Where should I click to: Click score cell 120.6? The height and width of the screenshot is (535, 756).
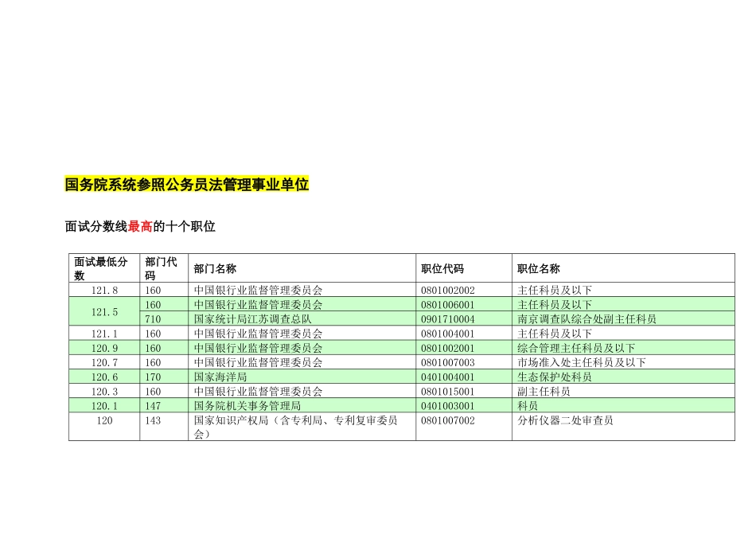pos(104,377)
